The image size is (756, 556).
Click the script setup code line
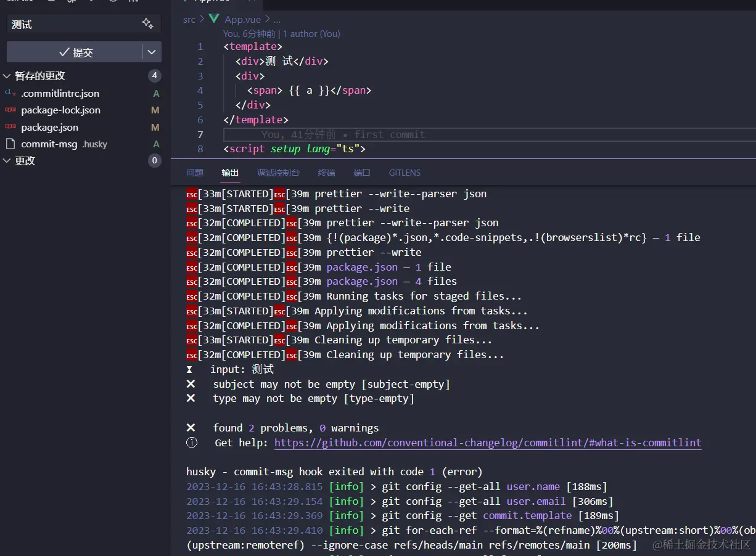coord(294,149)
